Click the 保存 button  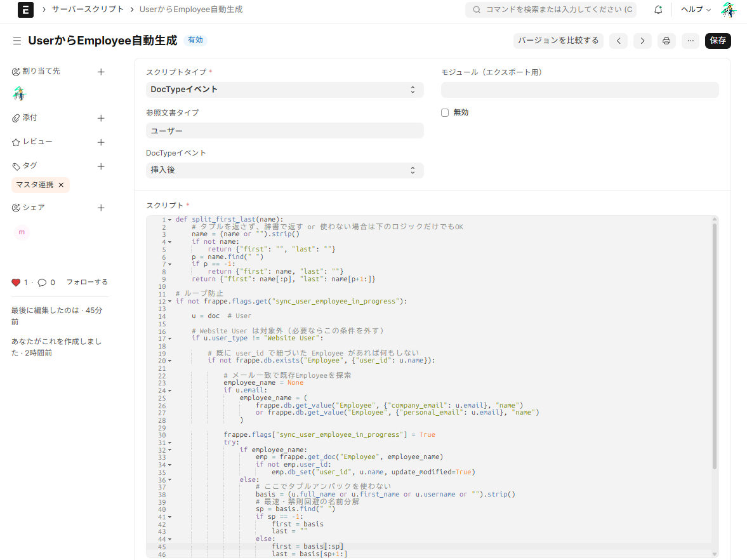coord(718,41)
